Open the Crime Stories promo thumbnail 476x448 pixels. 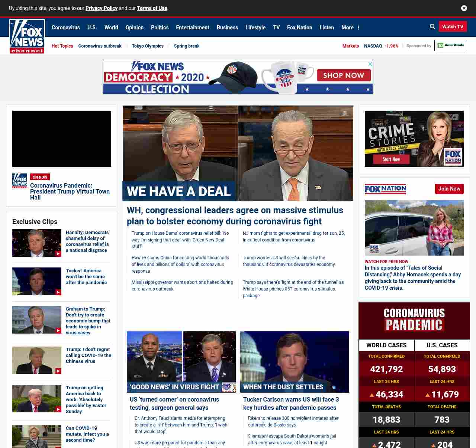tap(414, 139)
